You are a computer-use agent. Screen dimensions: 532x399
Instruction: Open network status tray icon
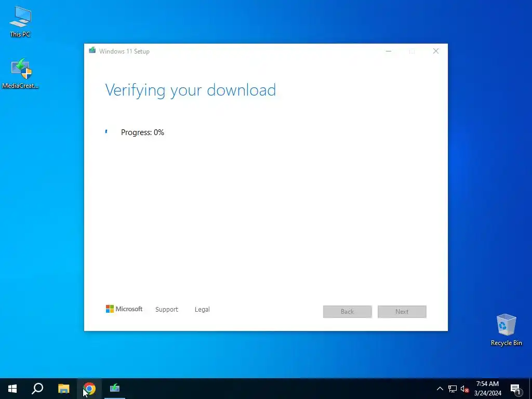click(453, 389)
